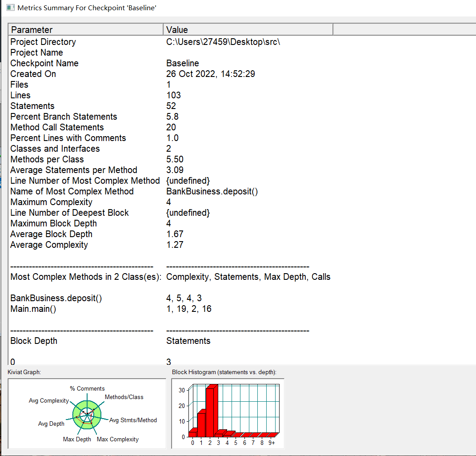The image size is (476, 456).
Task: Click the Kiviat Graph chart
Action: click(87, 413)
